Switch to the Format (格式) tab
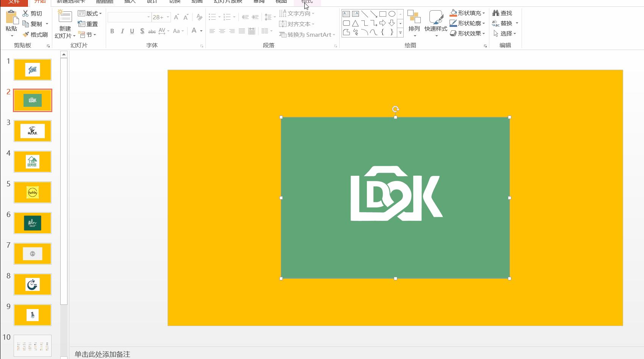 click(307, 2)
